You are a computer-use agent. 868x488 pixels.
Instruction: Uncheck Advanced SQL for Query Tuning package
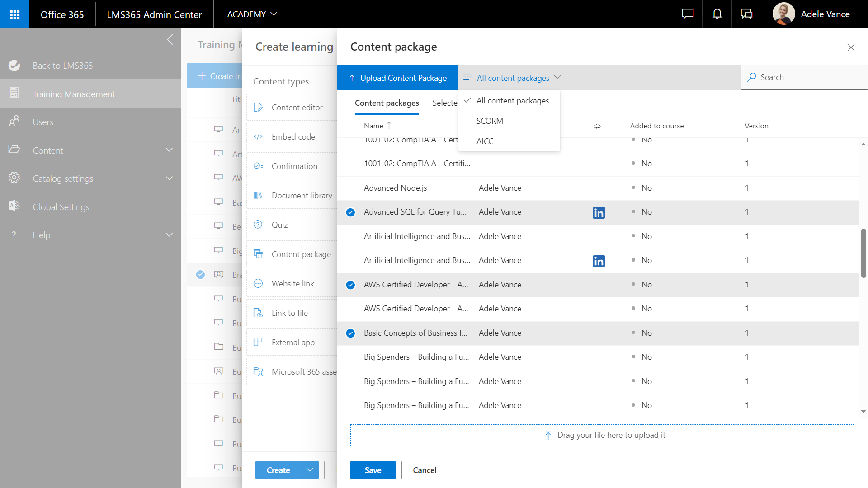[350, 212]
